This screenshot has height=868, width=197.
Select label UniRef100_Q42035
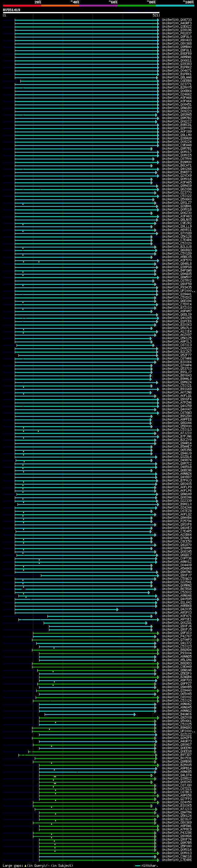[x=177, y=609]
